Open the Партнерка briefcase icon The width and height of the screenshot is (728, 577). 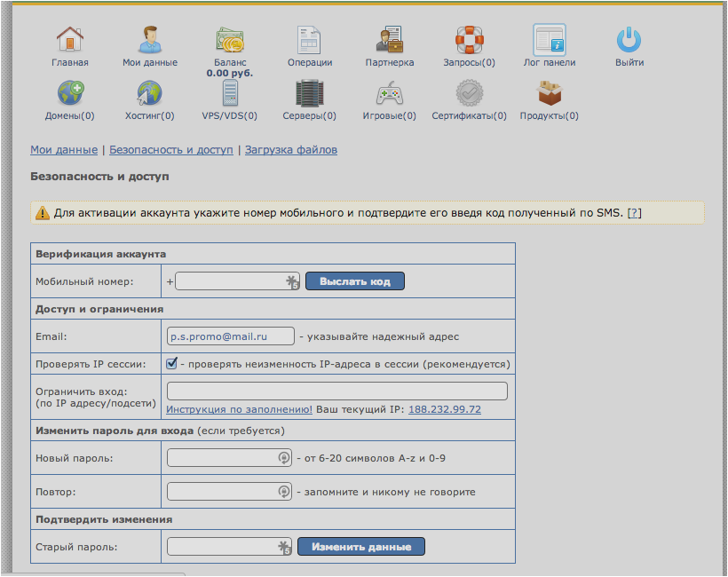[389, 39]
